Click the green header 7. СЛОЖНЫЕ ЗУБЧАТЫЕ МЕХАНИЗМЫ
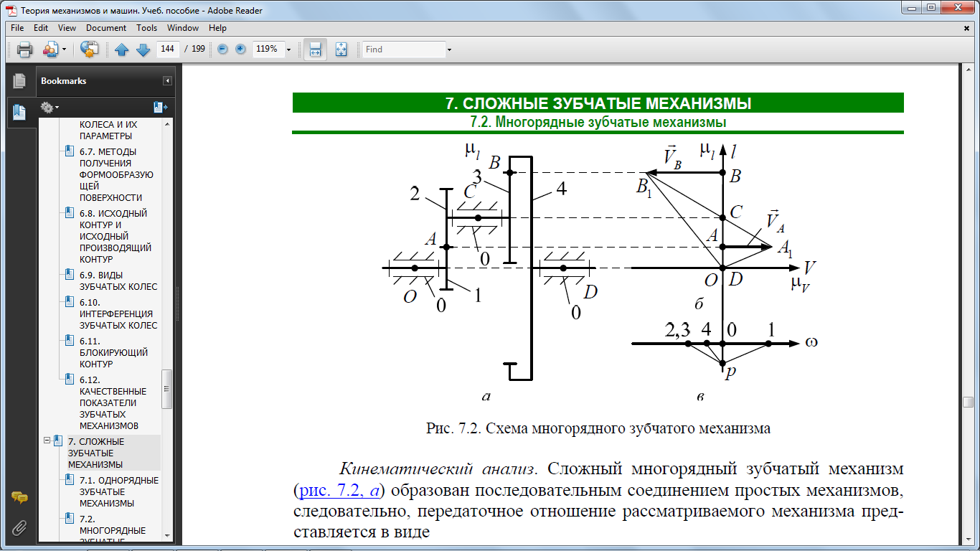980x551 pixels. 598,103
